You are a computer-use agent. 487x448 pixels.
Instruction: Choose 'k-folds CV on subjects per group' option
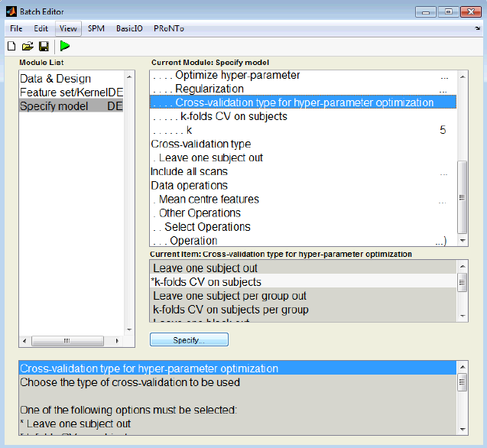303,310
